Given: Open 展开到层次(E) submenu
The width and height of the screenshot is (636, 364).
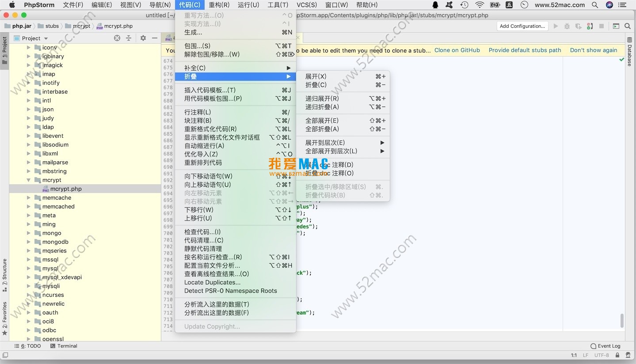Looking at the screenshot, I should pos(343,143).
